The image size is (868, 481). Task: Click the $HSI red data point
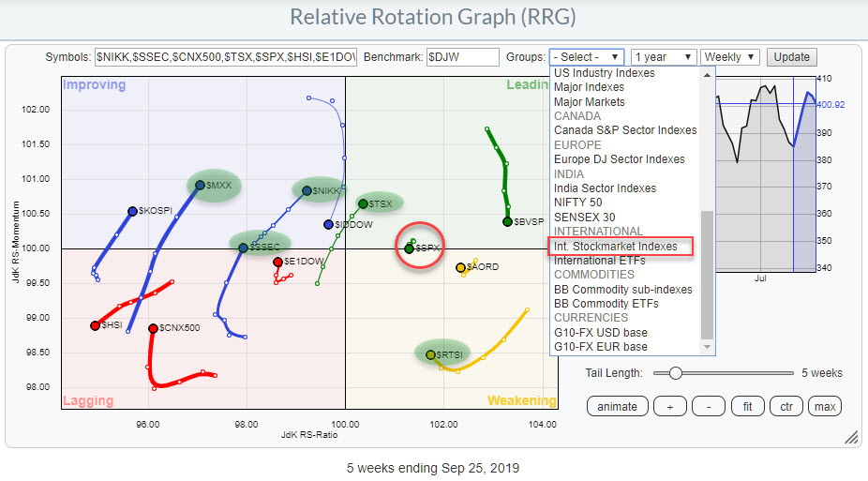[x=95, y=325]
